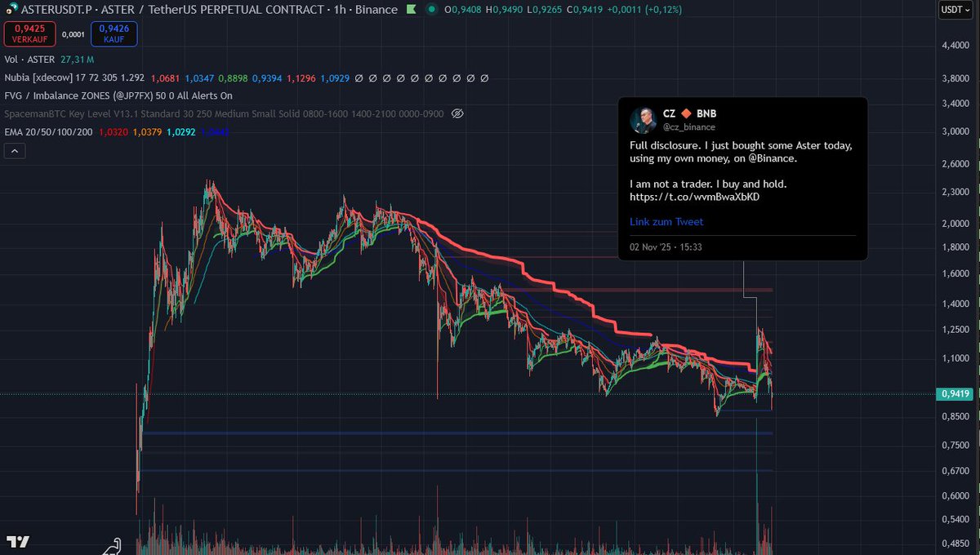Click the green flag icon beside Binance
Screen dimensions: 980x555
(410, 10)
